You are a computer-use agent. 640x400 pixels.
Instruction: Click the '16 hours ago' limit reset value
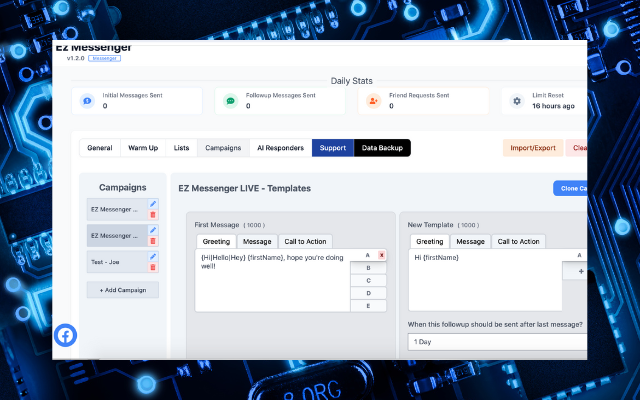point(553,106)
